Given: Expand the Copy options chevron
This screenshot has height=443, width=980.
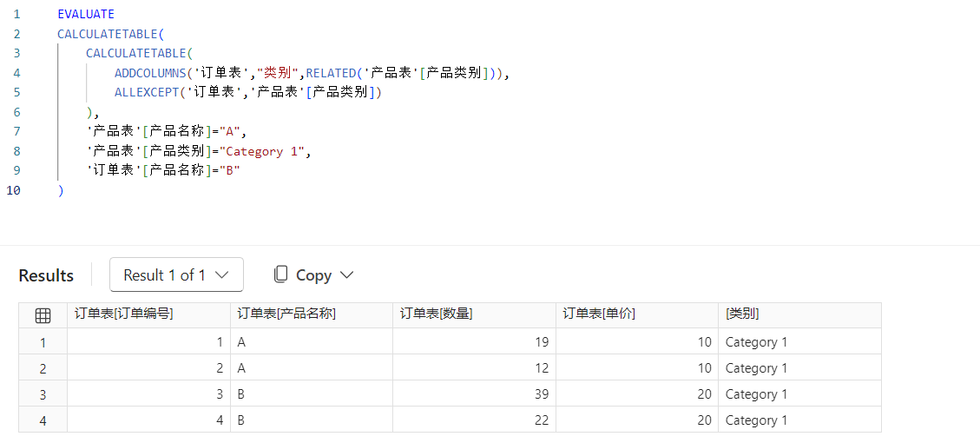Looking at the screenshot, I should pyautogui.click(x=346, y=274).
